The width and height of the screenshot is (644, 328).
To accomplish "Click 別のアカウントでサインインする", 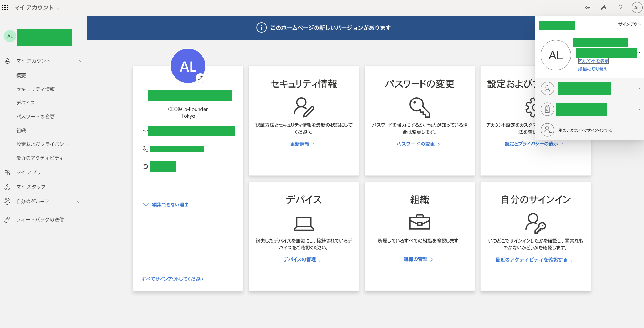I will (x=585, y=130).
